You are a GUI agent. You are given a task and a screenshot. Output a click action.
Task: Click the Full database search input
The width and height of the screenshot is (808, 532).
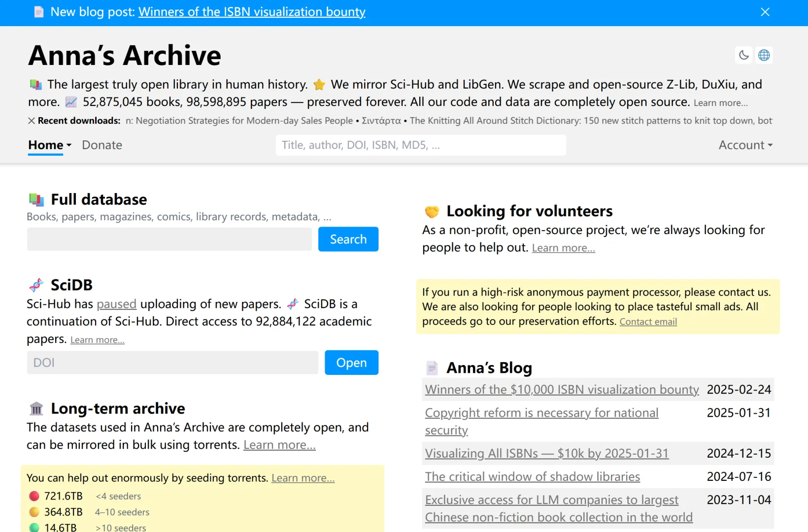point(169,239)
